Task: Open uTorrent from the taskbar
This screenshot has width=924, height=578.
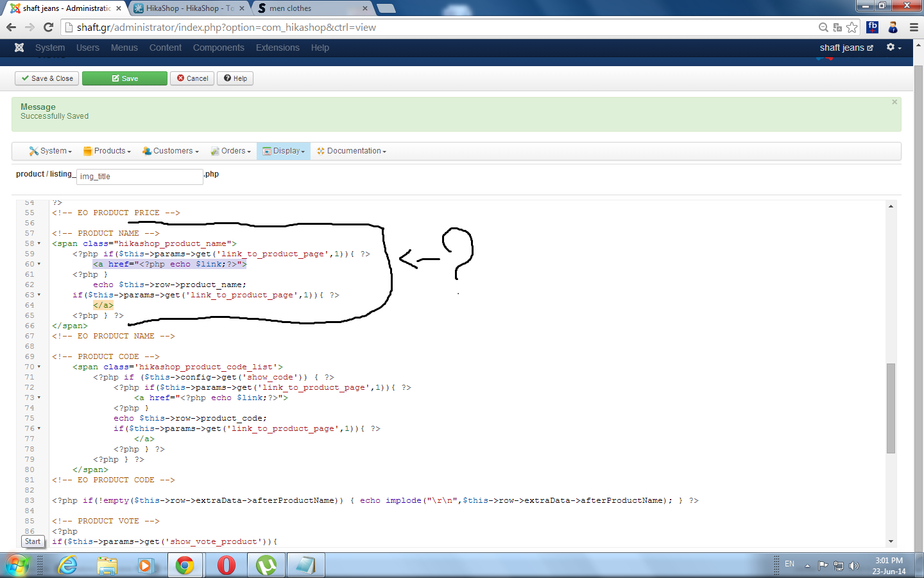Action: click(266, 565)
